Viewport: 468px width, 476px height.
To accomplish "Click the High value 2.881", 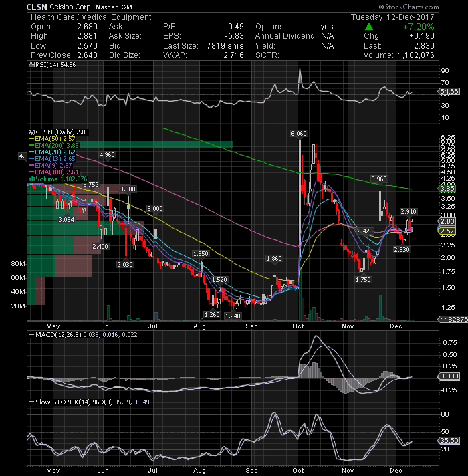I will 87,36.
